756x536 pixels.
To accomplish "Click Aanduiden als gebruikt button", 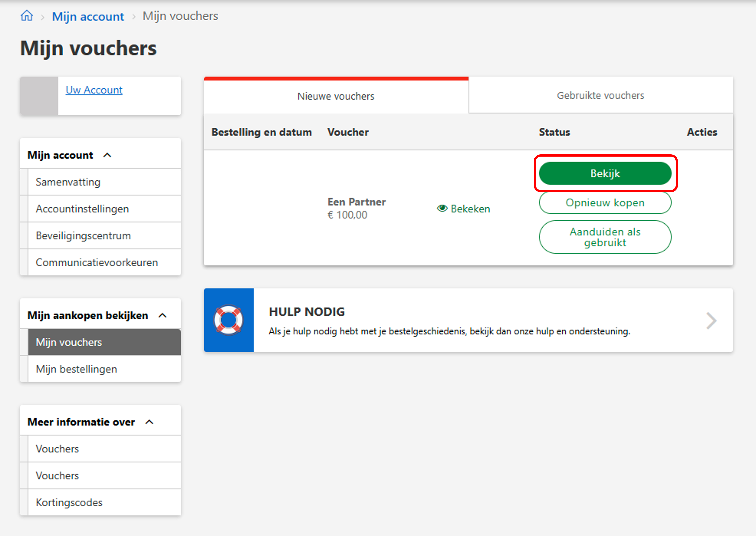I will coord(605,237).
